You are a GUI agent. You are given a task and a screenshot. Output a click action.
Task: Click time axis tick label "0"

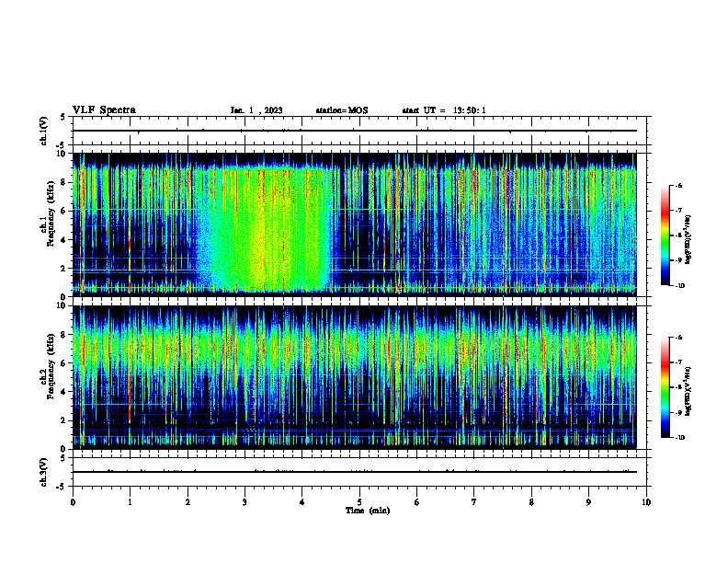(x=73, y=502)
